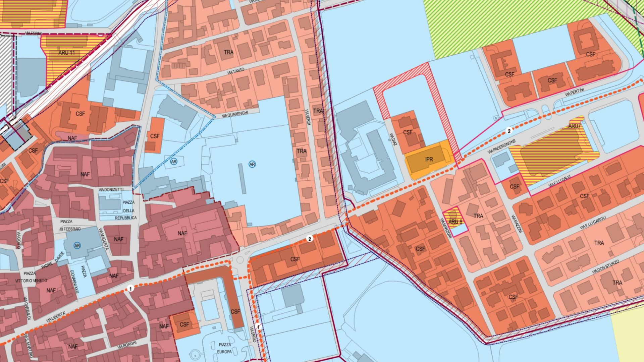
Task: Select the ARU7 hatched area label
Action: point(574,126)
